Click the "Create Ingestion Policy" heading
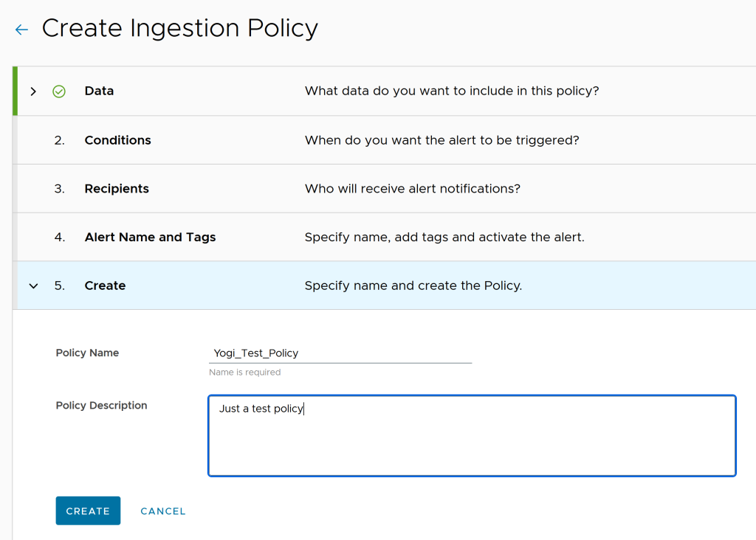756x540 pixels. click(x=179, y=29)
